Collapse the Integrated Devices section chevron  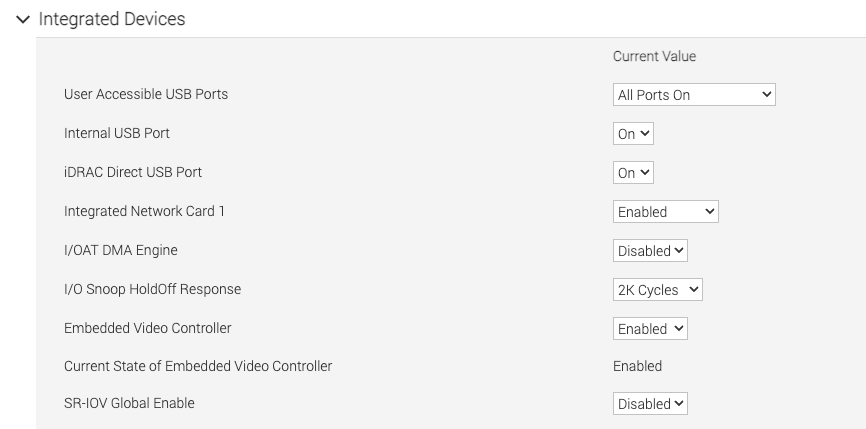pos(23,19)
